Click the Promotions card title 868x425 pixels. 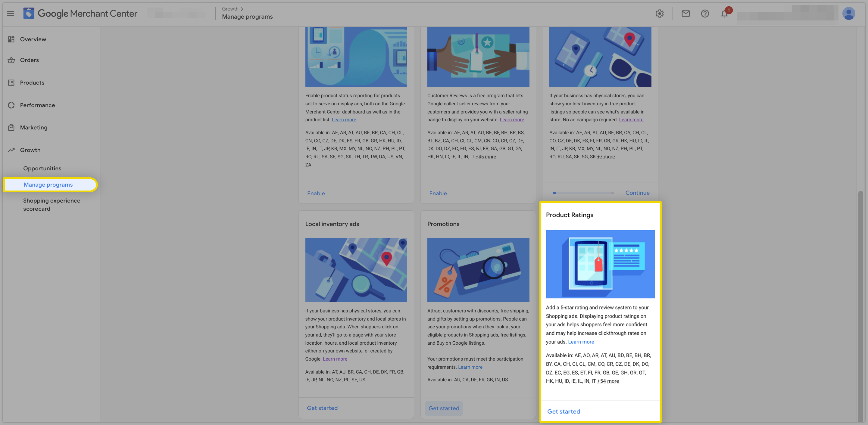coord(443,224)
